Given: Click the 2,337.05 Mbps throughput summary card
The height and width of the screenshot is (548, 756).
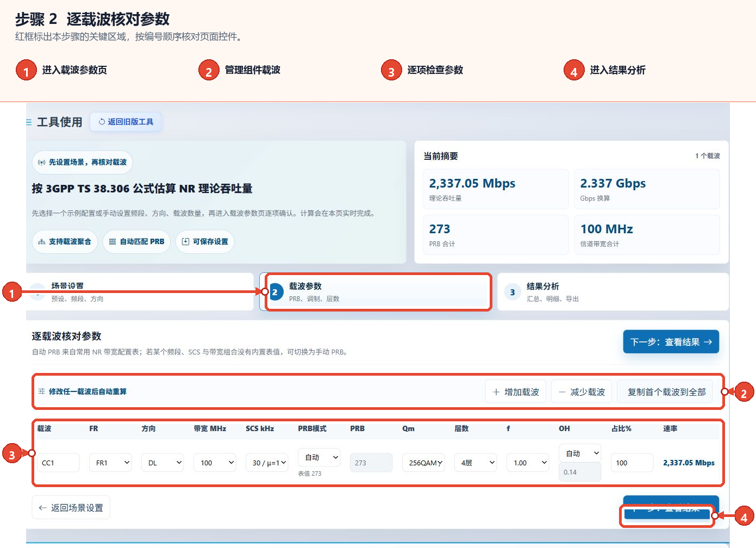Looking at the screenshot, I should (x=496, y=189).
